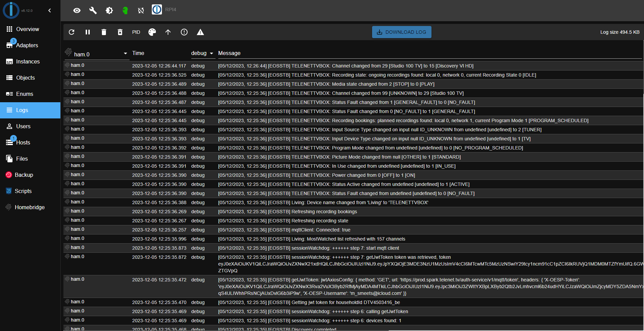Select the Logs menu item
The width and height of the screenshot is (644, 331).
(30, 110)
